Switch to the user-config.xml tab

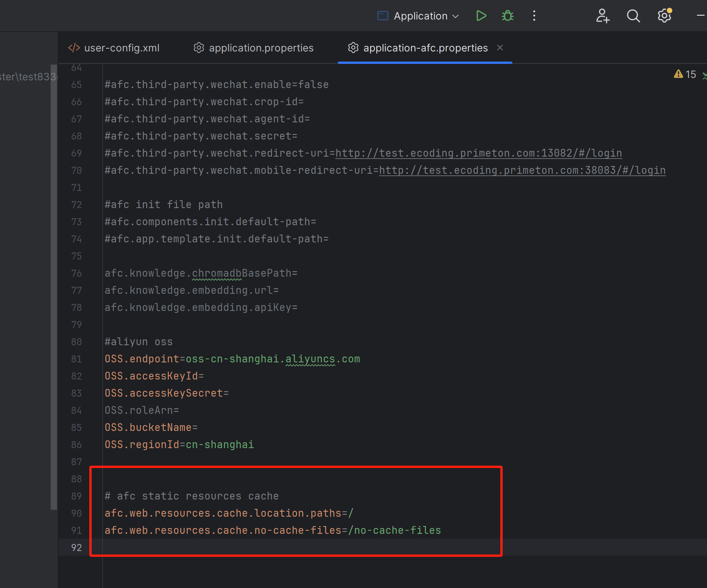(x=121, y=48)
